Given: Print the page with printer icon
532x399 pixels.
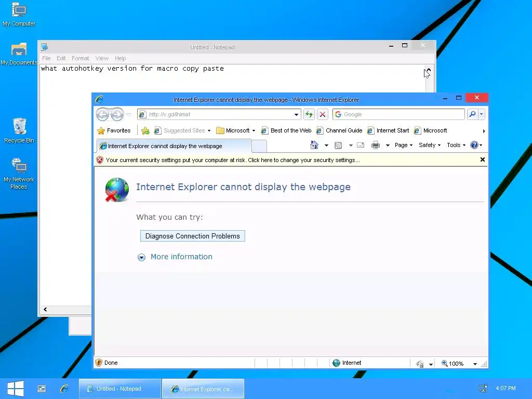Looking at the screenshot, I should pyautogui.click(x=376, y=145).
